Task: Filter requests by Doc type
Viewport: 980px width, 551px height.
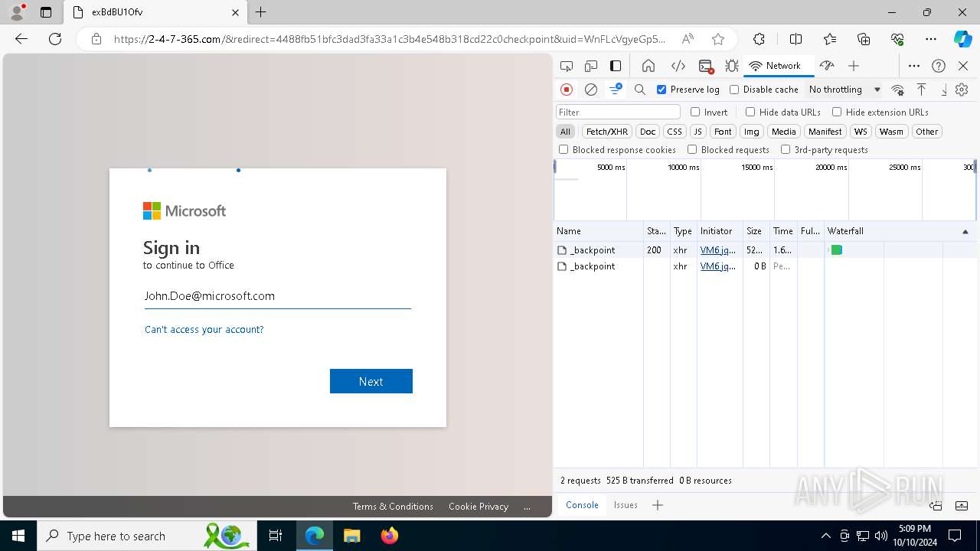Action: coord(648,132)
